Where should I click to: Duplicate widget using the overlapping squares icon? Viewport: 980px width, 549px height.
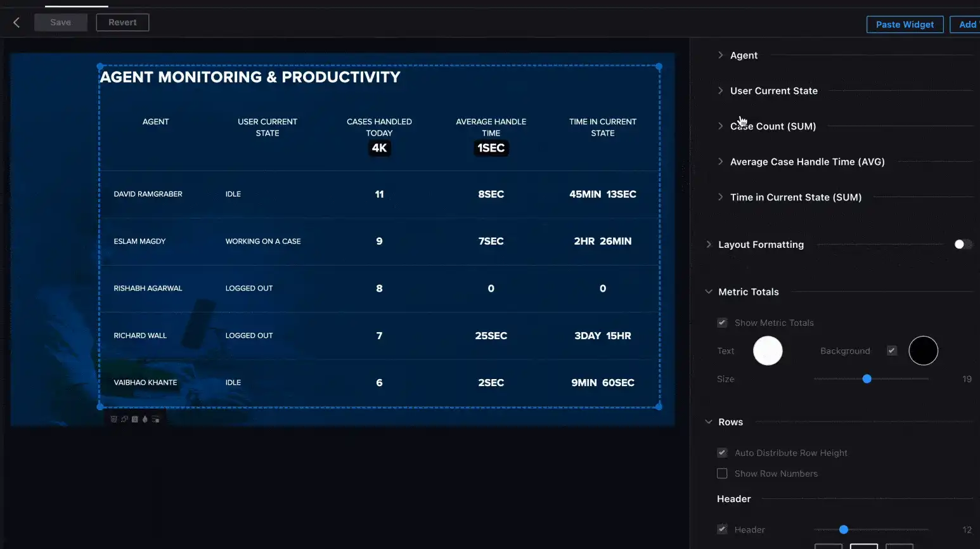click(x=124, y=419)
